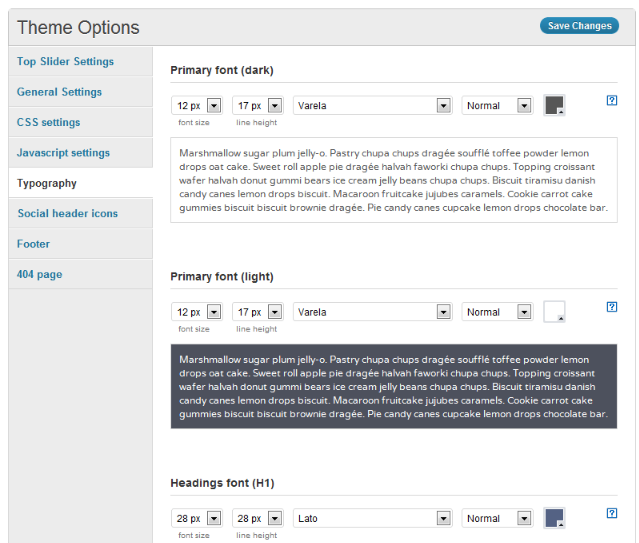Click help icon for Primary font (dark)

pos(612,100)
